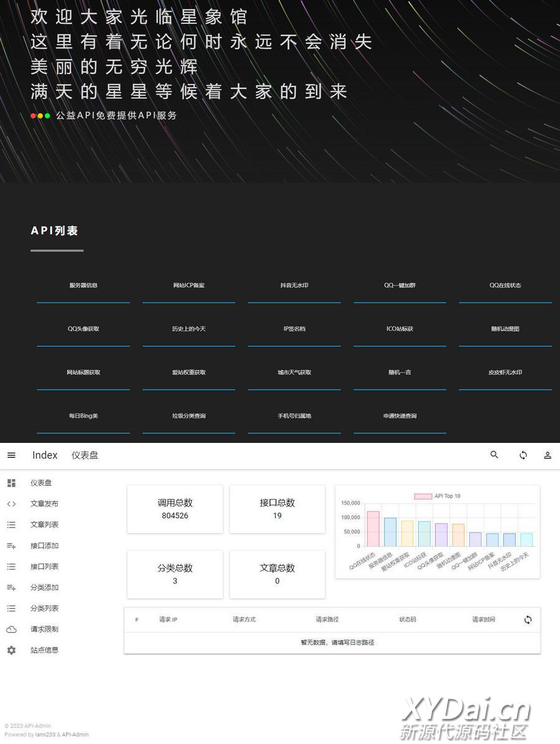
Task: Click the 调用总数 statistics card
Action: [175, 509]
